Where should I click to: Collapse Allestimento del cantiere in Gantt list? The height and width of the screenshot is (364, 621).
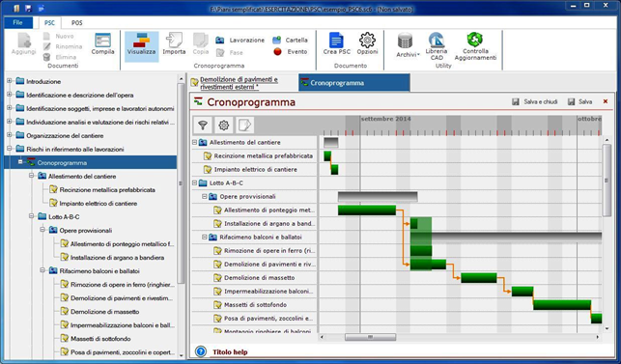194,142
